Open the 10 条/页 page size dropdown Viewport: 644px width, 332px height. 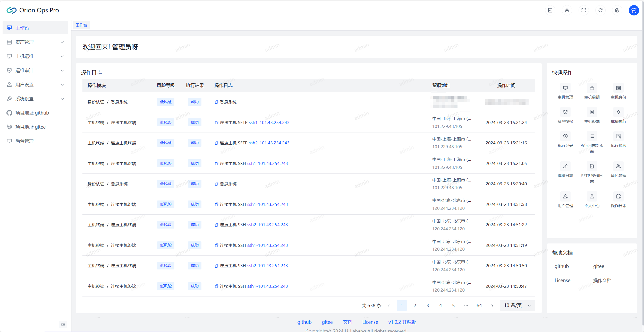[x=517, y=305]
